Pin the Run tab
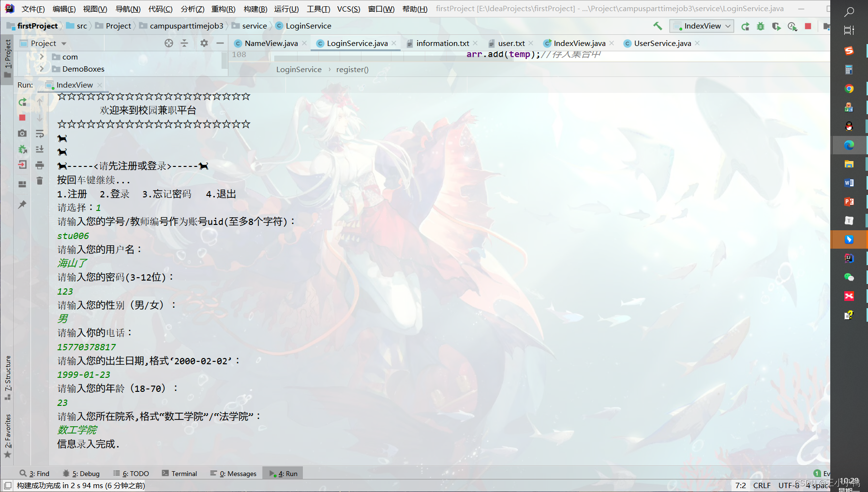This screenshot has height=492, width=868. coord(22,205)
